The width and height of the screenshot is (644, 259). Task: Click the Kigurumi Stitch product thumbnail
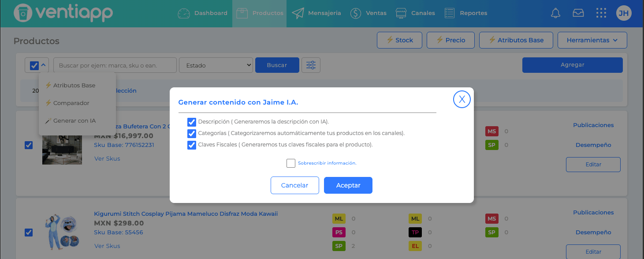pos(62,232)
